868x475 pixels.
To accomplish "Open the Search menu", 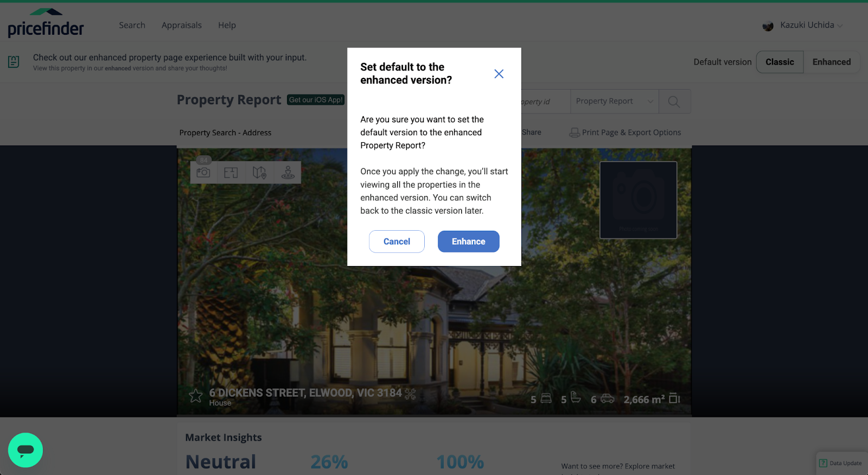I will tap(132, 25).
